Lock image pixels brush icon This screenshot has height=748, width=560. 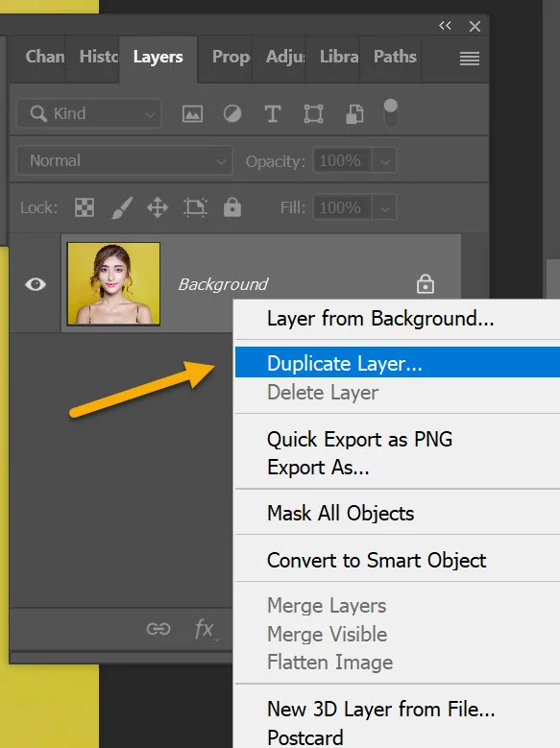click(122, 207)
